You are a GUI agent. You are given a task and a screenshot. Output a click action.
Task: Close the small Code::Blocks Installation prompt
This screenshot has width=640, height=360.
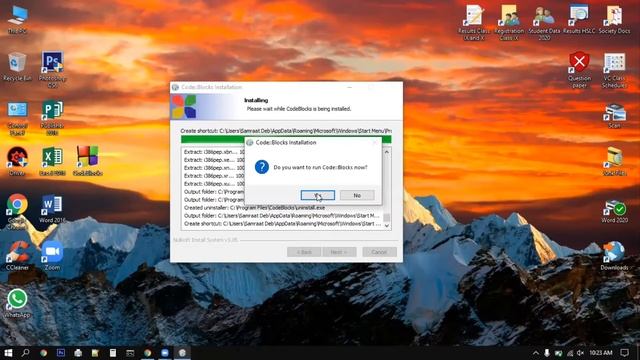pyautogui.click(x=375, y=142)
